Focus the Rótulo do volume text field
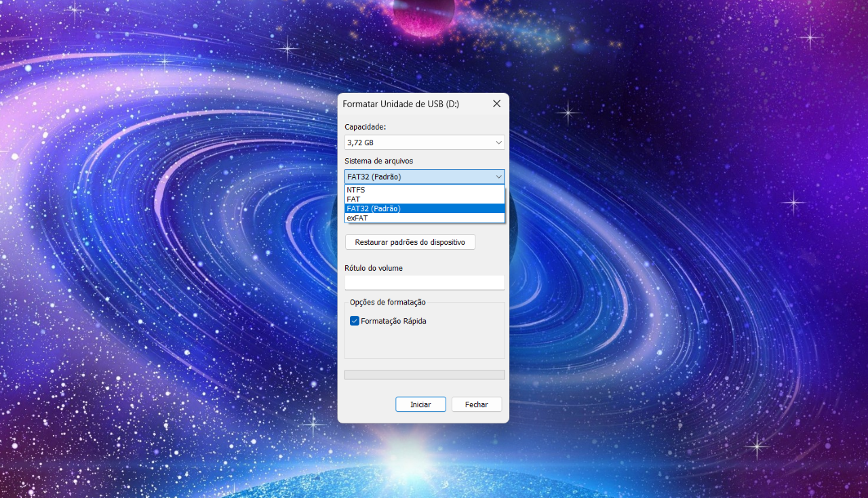The width and height of the screenshot is (868, 498). [425, 282]
